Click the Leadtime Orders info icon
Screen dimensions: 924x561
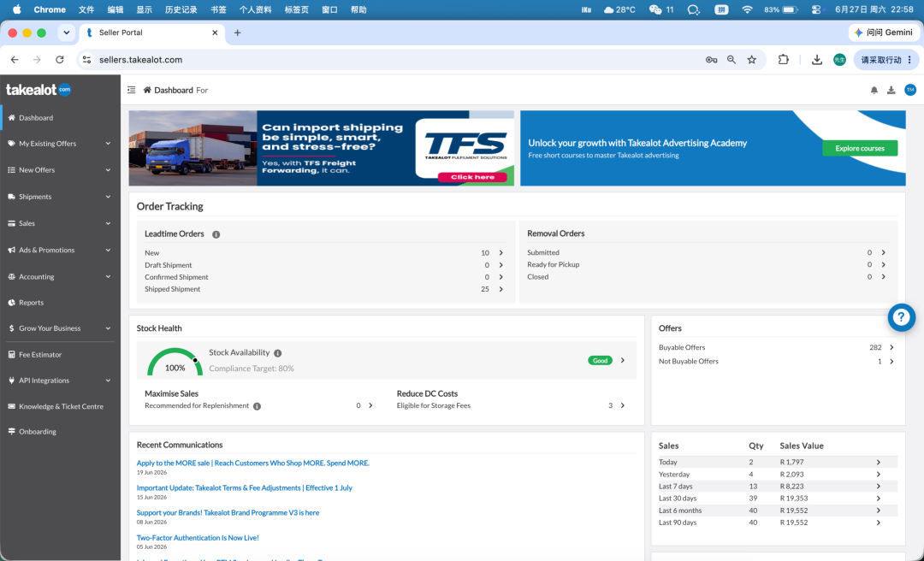click(x=216, y=234)
